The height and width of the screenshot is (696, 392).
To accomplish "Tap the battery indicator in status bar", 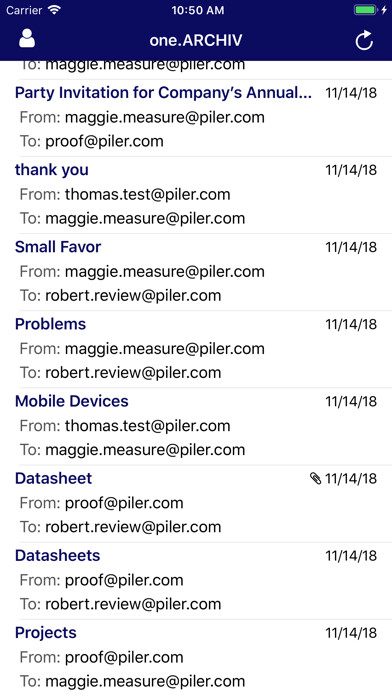I will (x=366, y=10).
